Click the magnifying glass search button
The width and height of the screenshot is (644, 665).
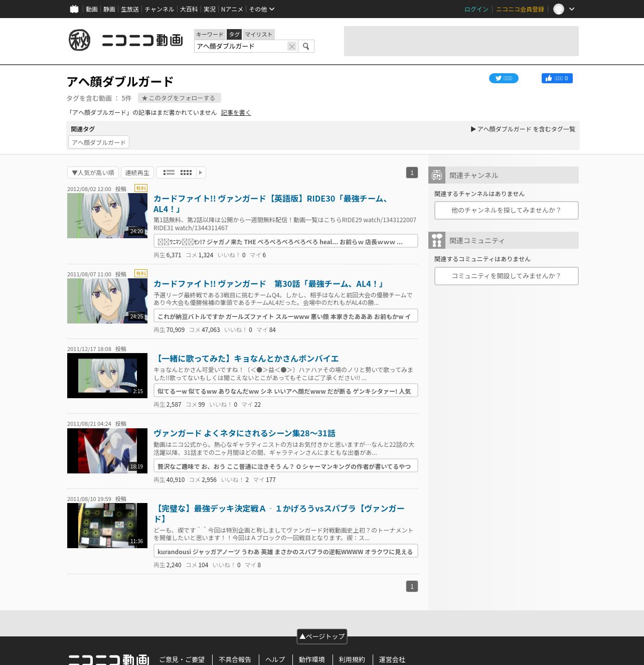click(x=306, y=46)
